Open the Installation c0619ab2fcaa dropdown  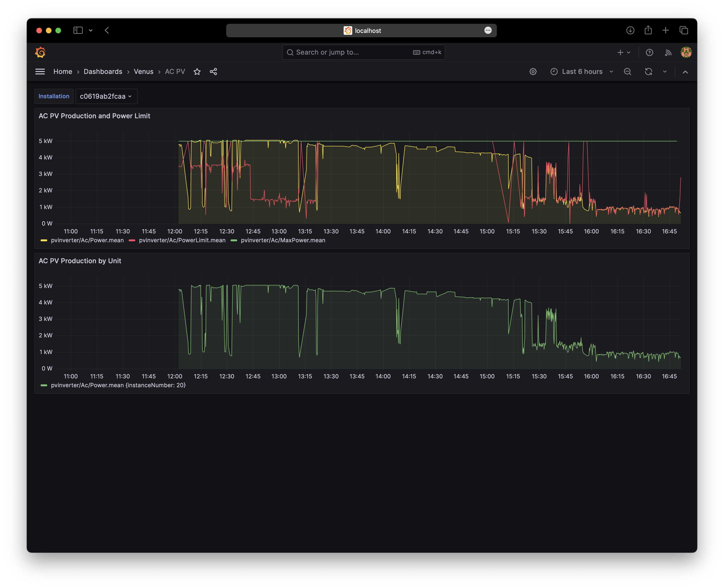coord(106,96)
